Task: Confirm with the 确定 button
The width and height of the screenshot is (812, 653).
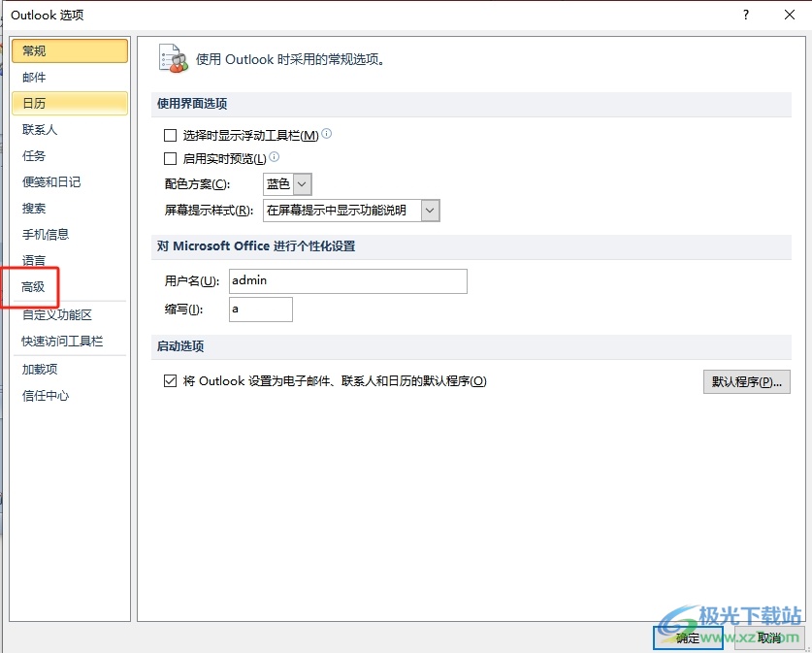Action: tap(688, 637)
